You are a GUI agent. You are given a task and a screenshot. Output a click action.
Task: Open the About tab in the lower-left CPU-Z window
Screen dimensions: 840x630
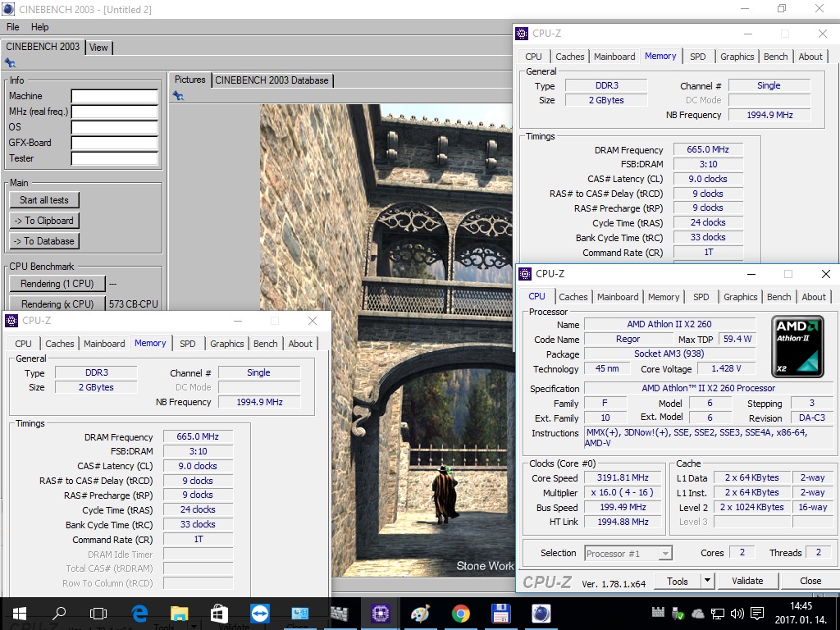[x=300, y=344]
